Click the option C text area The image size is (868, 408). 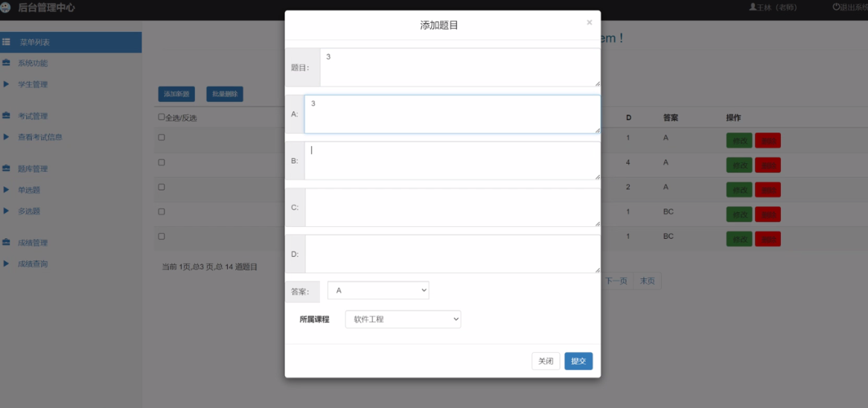point(453,208)
